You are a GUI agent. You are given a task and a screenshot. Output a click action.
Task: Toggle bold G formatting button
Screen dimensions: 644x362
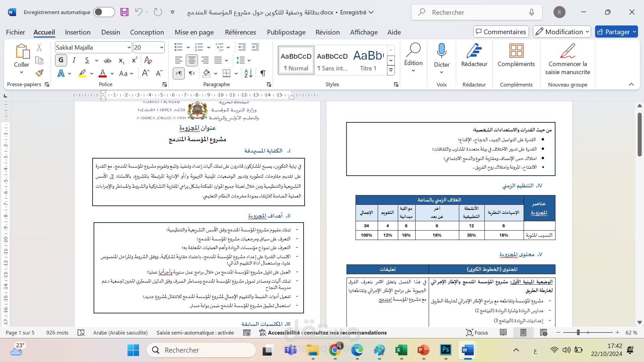(61, 60)
